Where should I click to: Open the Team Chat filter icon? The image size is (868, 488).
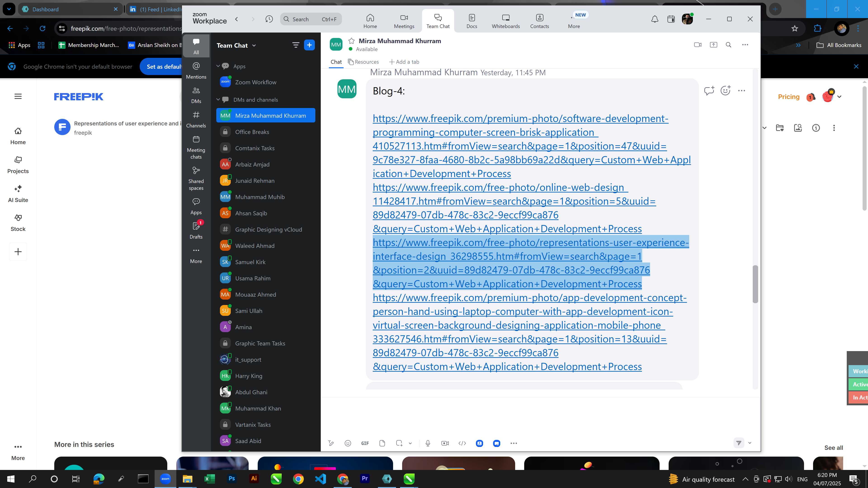click(x=295, y=45)
